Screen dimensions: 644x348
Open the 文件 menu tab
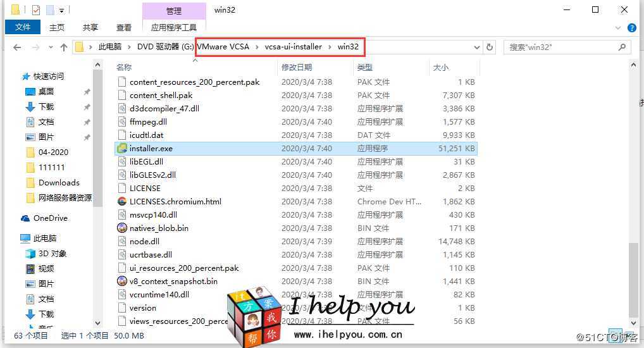click(23, 27)
